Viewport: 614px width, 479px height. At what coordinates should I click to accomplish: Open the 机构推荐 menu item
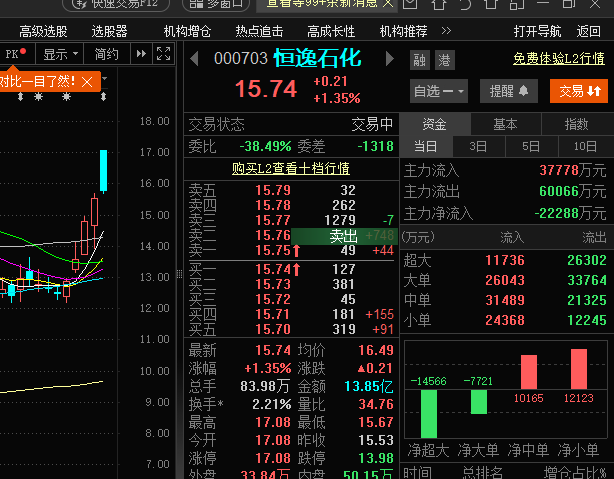click(x=403, y=31)
